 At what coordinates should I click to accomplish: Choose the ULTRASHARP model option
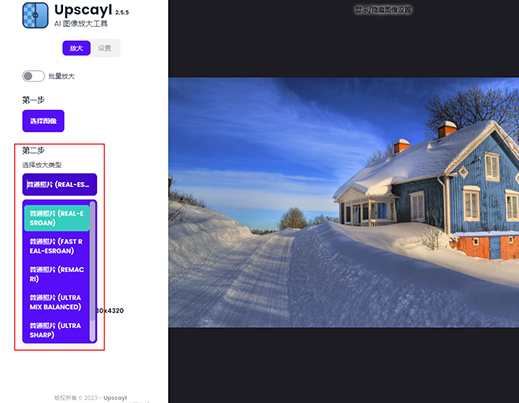[x=57, y=330]
